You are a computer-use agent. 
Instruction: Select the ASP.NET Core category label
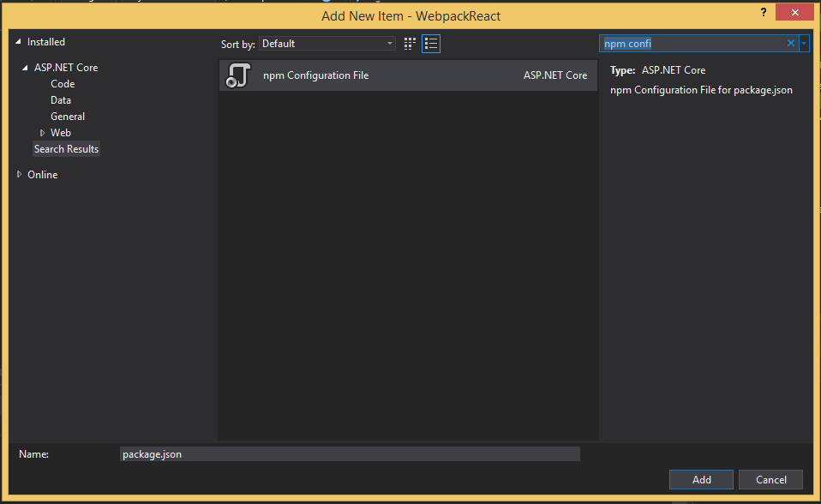click(66, 68)
